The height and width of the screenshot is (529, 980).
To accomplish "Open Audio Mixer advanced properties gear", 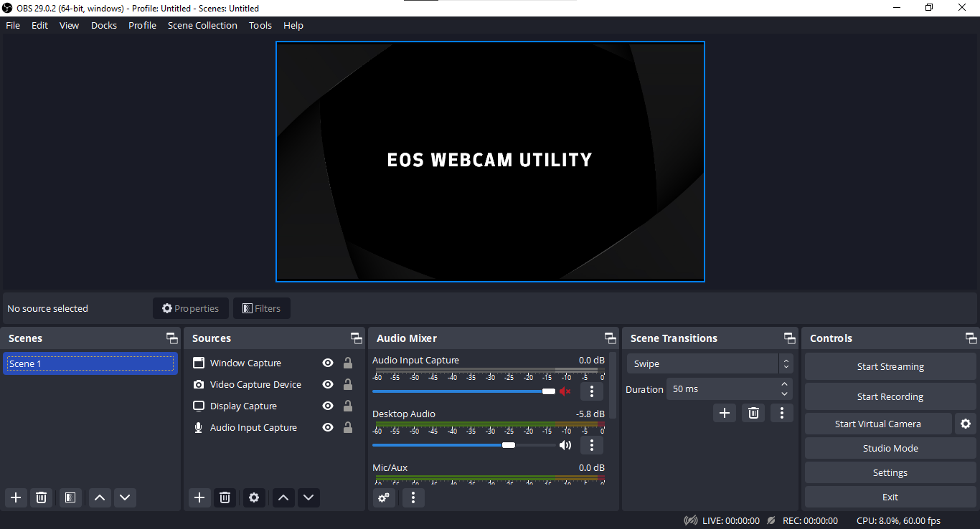I will tap(384, 497).
